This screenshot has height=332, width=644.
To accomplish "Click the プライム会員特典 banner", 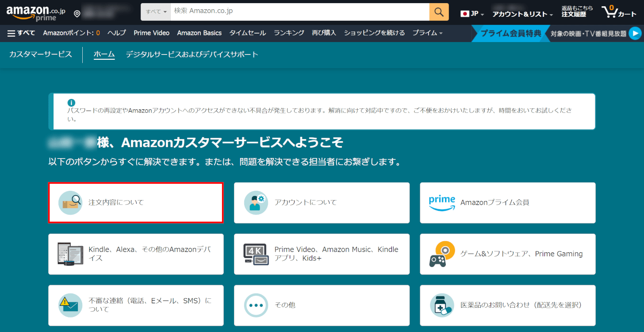I will point(510,33).
